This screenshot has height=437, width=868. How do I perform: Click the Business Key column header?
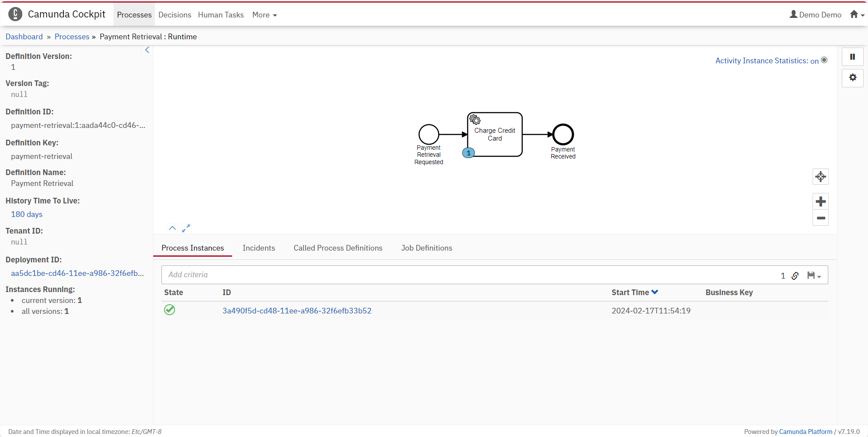pos(729,292)
